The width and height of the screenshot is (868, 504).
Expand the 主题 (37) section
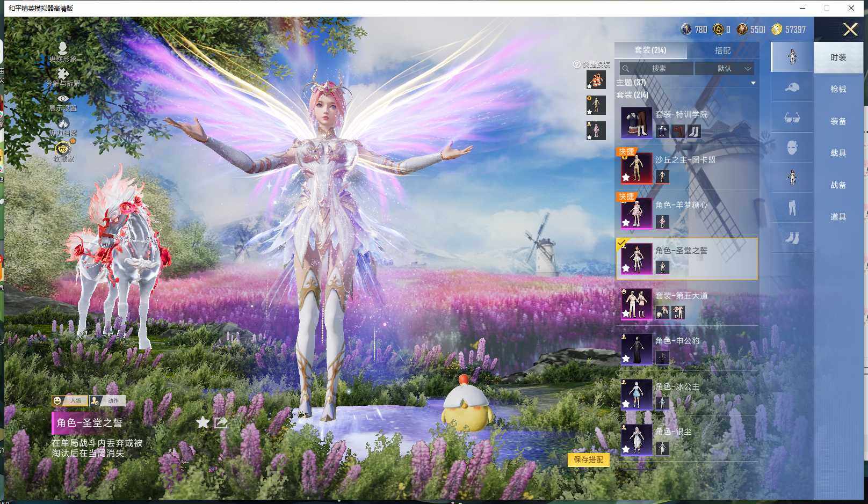[x=753, y=83]
